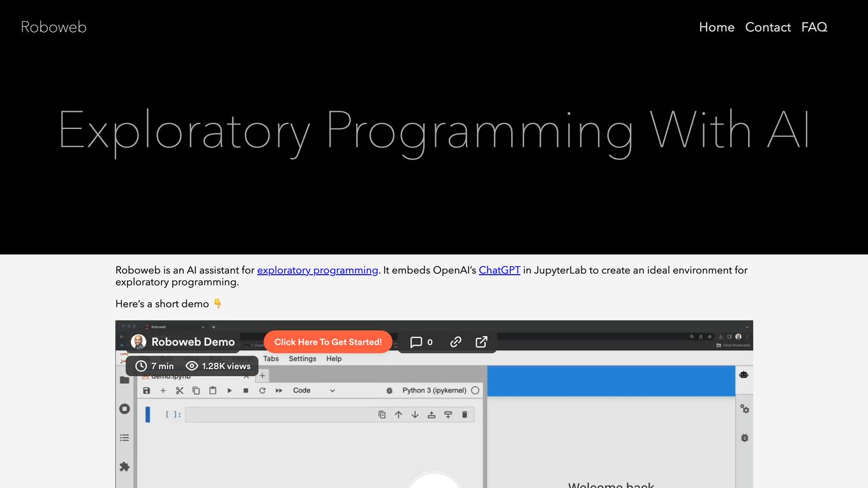Move the cell down with the down arrow
The width and height of the screenshot is (868, 488).
[415, 415]
